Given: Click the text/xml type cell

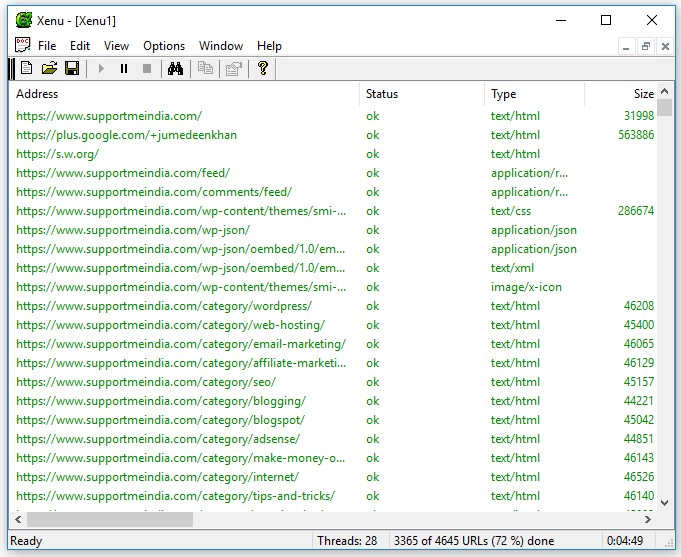Looking at the screenshot, I should tap(512, 268).
